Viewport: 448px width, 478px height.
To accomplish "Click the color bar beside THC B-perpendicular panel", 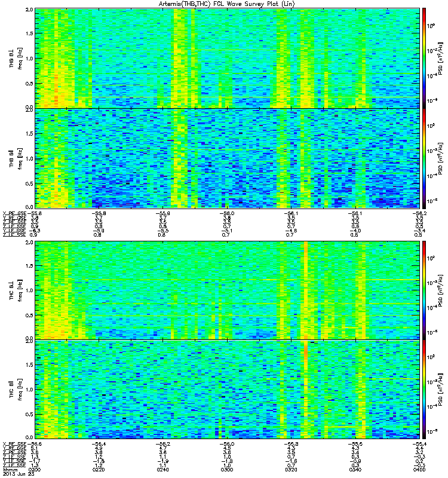I will [x=424, y=290].
